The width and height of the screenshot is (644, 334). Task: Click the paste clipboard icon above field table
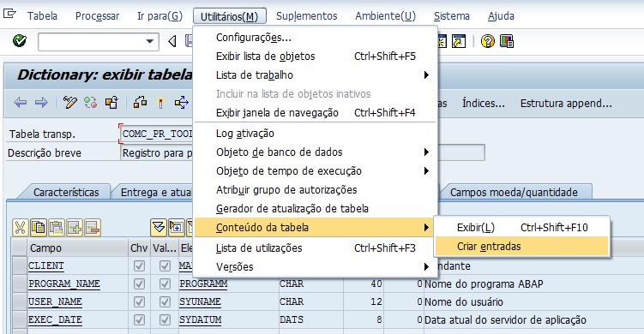tap(57, 227)
